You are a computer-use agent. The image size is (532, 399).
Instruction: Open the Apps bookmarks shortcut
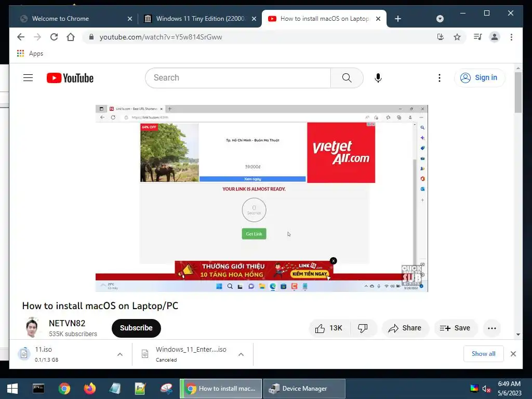click(30, 54)
